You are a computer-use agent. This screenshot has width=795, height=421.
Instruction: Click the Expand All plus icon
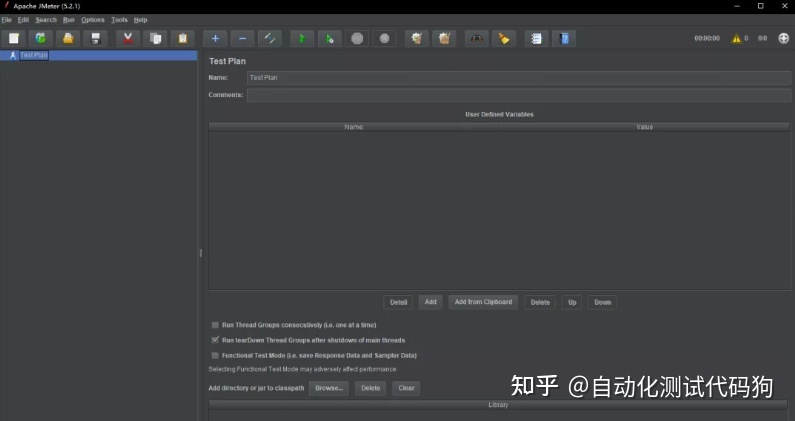point(215,39)
